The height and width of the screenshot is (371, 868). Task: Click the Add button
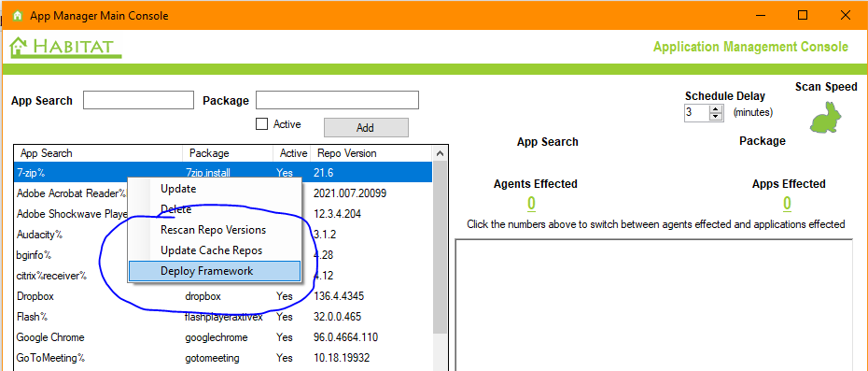pos(366,127)
